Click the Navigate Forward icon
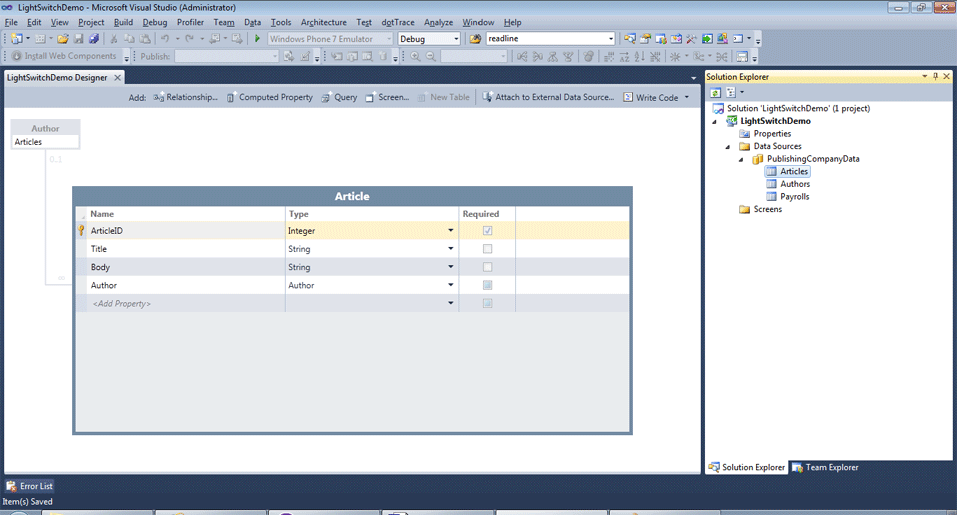The height and width of the screenshot is (515, 957). [237, 38]
